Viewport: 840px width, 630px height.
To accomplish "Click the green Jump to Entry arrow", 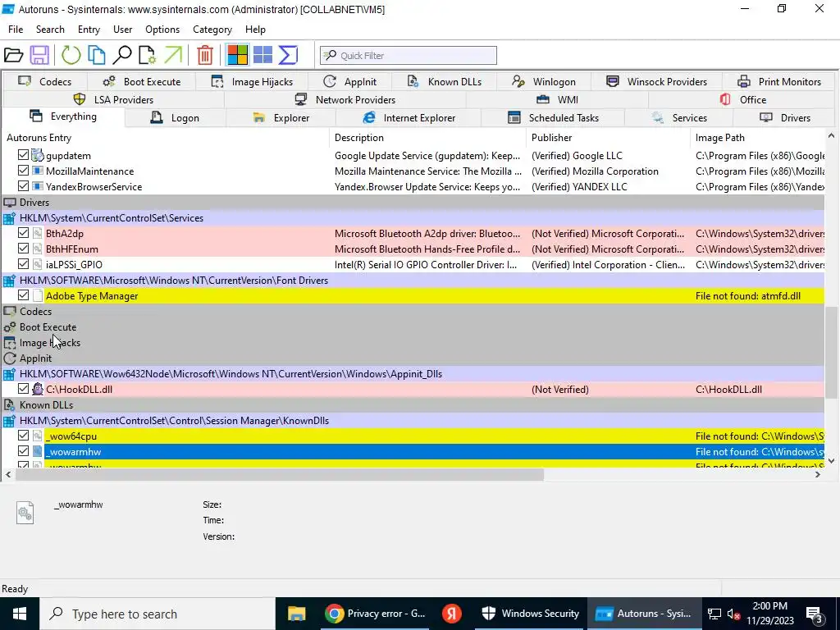I will [x=173, y=55].
